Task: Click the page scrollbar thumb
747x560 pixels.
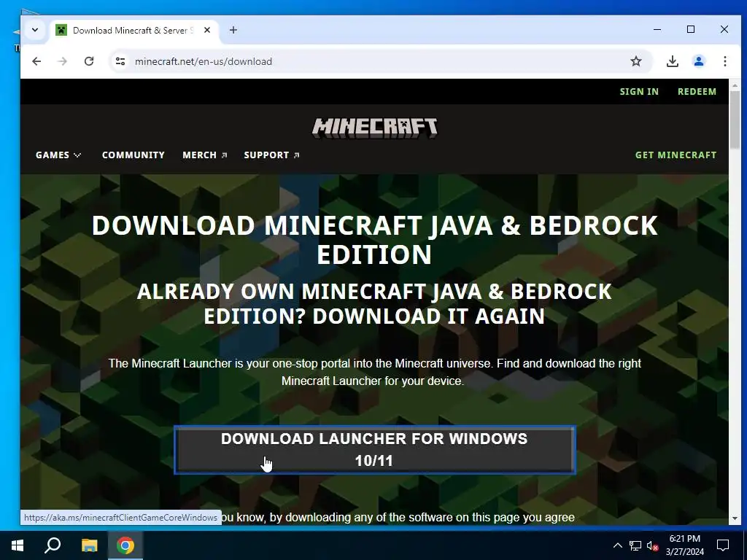Action: click(734, 119)
